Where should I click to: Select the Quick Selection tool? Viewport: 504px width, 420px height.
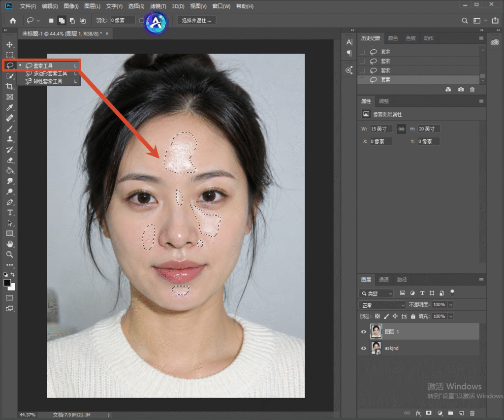pos(10,76)
